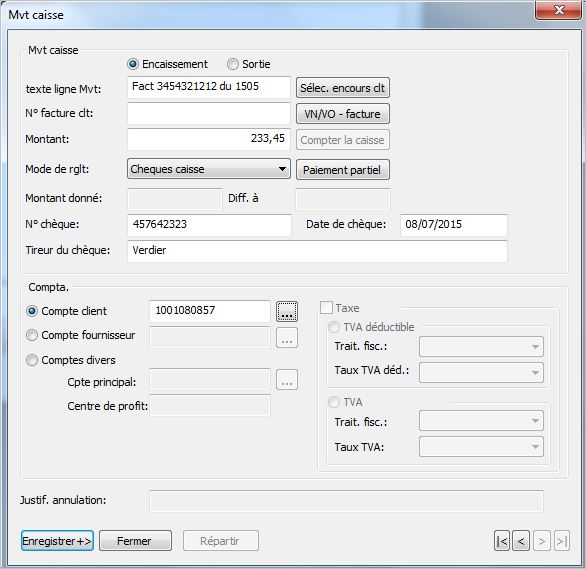Screen dimensions: 586x569
Task: Open Compte client lookup ellipsis button
Action: click(287, 311)
